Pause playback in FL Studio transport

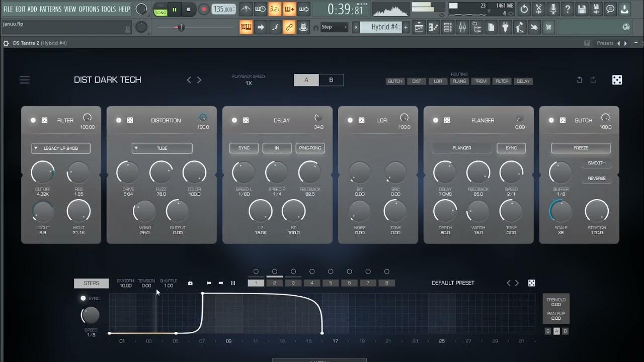[175, 9]
